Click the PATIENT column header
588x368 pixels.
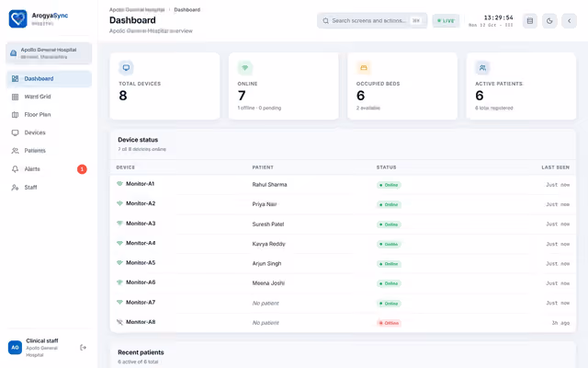coord(263,167)
